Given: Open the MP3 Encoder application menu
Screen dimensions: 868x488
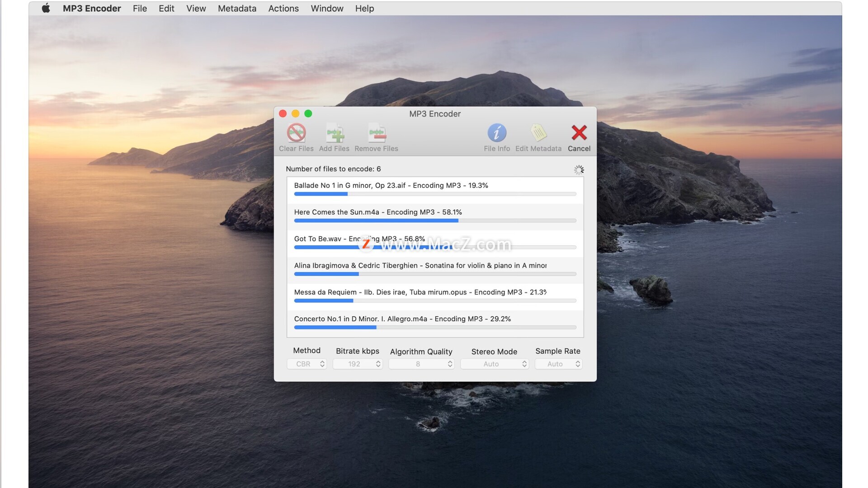Looking at the screenshot, I should click(92, 8).
